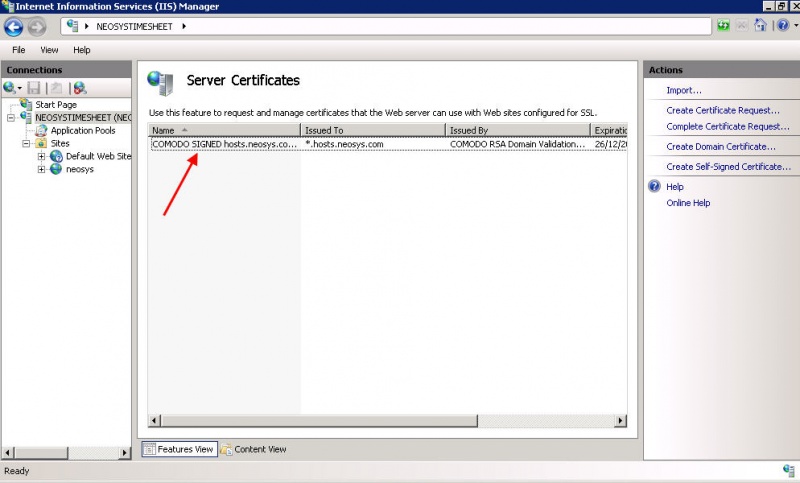Select the neosys site label
The image size is (800, 483).
[80, 169]
